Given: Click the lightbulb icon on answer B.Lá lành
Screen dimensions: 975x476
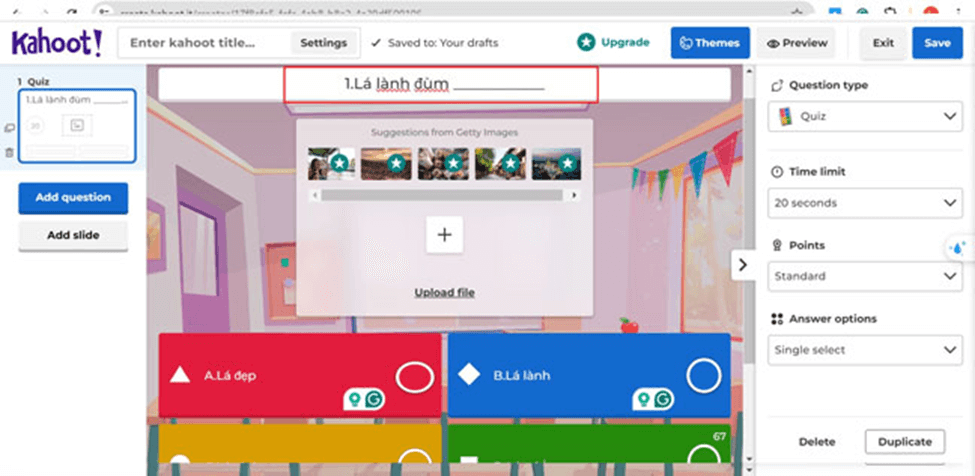Looking at the screenshot, I should (645, 398).
